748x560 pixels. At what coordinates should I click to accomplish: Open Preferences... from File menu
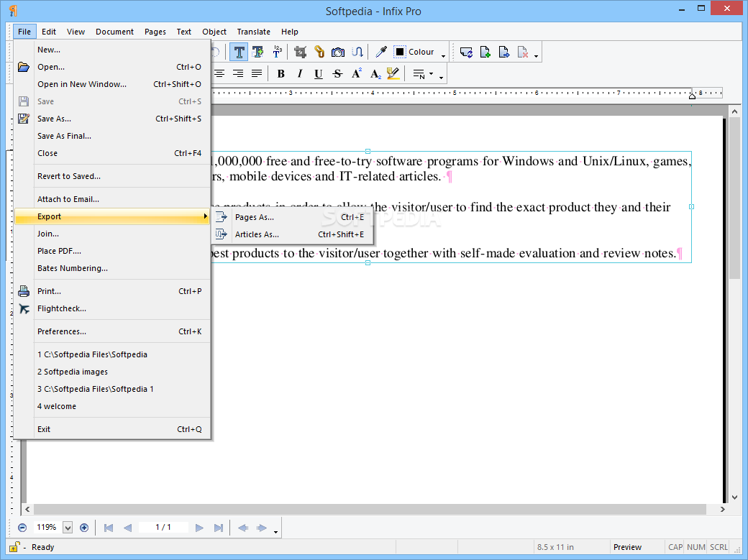(113, 331)
